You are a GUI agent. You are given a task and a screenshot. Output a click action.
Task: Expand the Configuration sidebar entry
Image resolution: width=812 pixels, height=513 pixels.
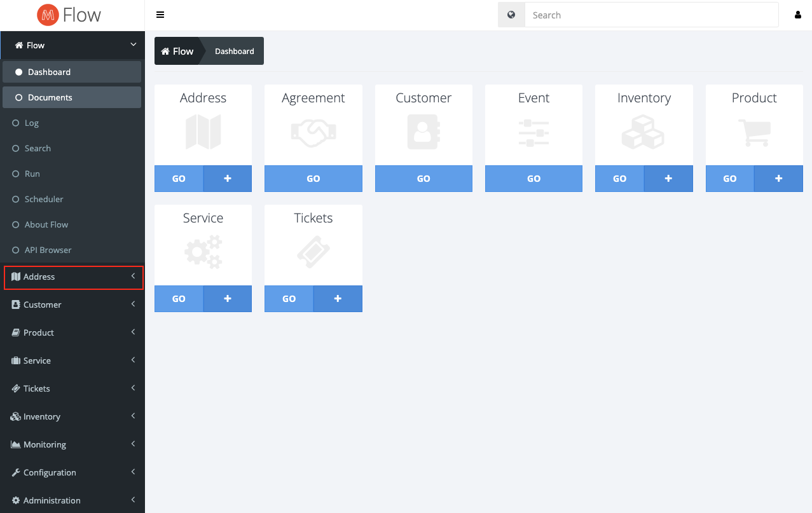click(x=72, y=472)
